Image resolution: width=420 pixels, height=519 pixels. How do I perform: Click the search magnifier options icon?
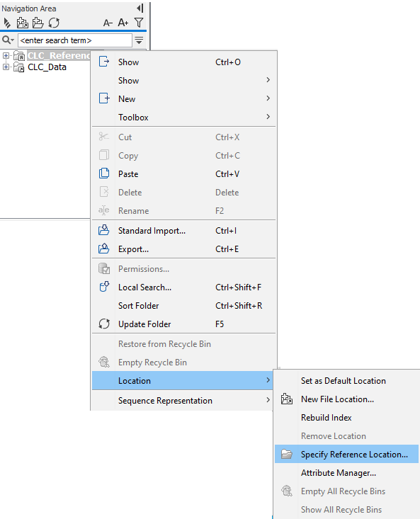(8, 40)
